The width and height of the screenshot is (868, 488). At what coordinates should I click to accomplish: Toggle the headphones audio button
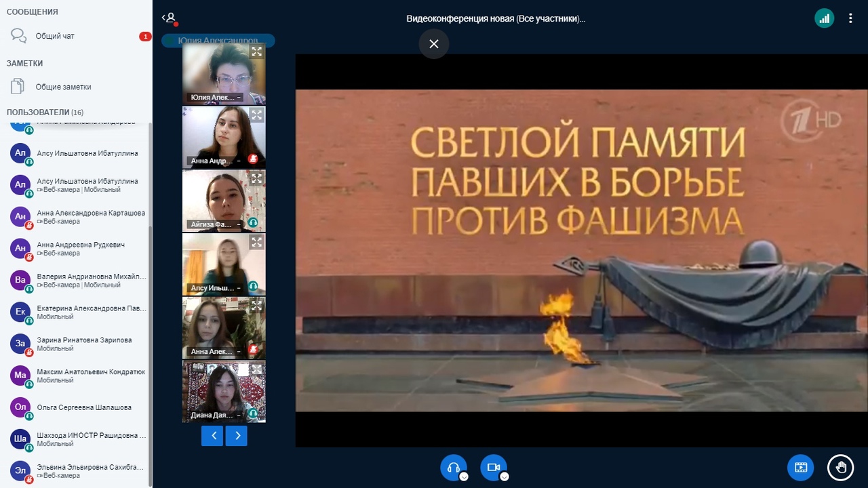[453, 467]
